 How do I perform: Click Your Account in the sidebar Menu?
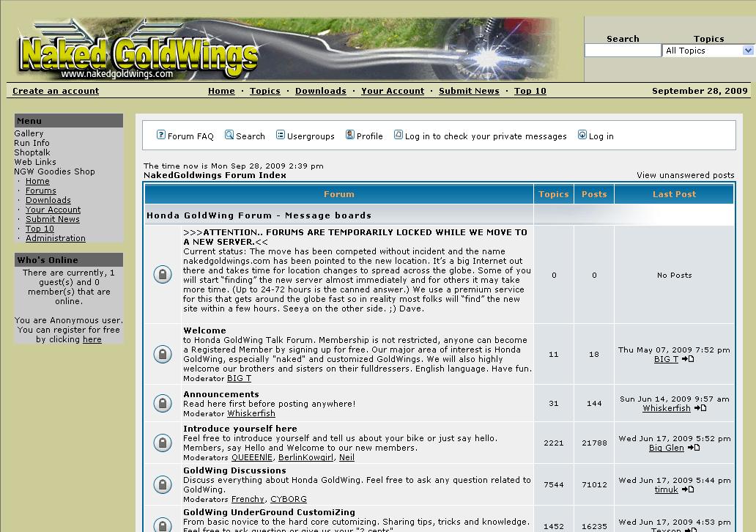coord(53,210)
